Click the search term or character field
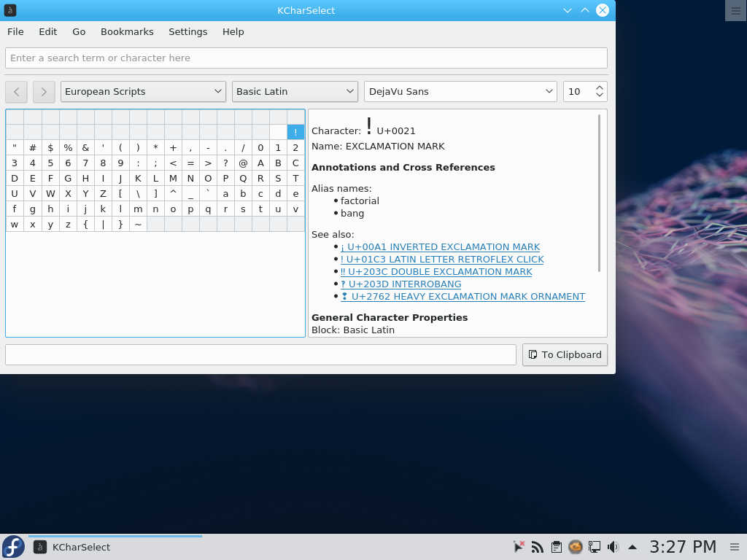Screen dimensions: 747x560 click(306, 58)
